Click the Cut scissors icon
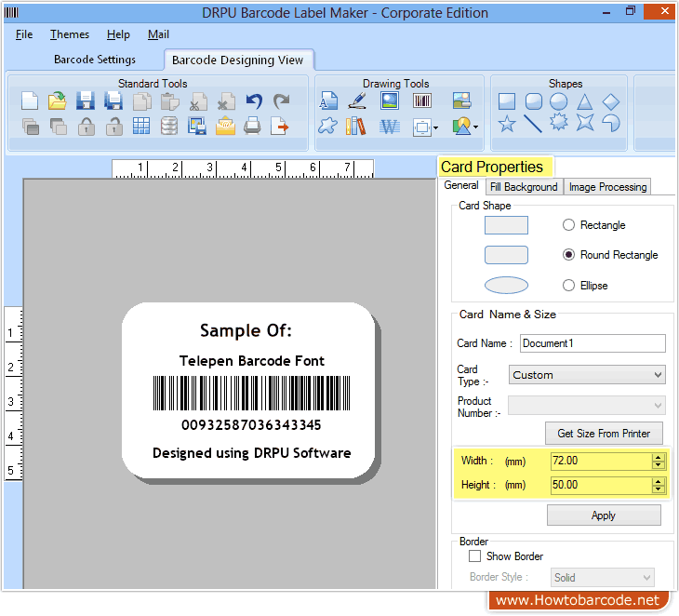The width and height of the screenshot is (679, 616). click(x=198, y=101)
